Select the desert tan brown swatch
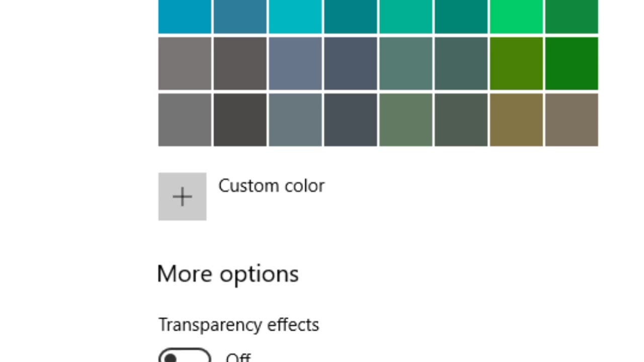The height and width of the screenshot is (362, 644). [572, 120]
